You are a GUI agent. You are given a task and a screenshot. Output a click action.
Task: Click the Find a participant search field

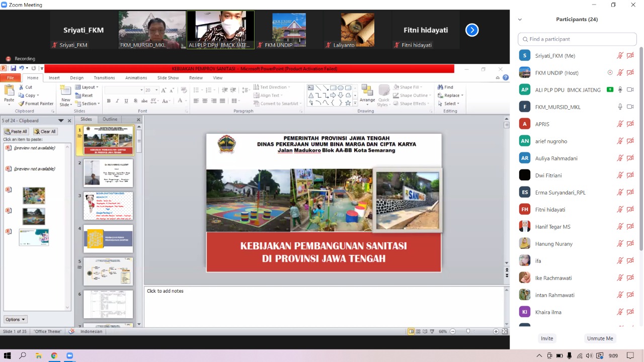577,39
